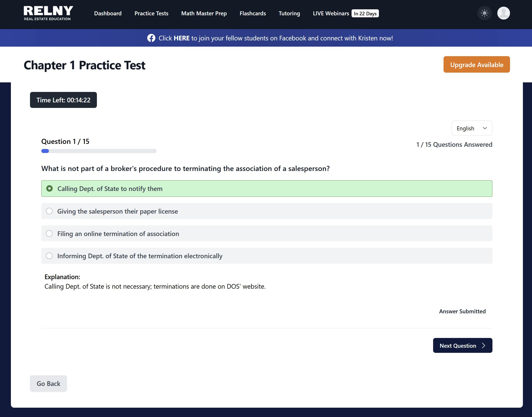Go to the Flashcards section

click(x=253, y=13)
